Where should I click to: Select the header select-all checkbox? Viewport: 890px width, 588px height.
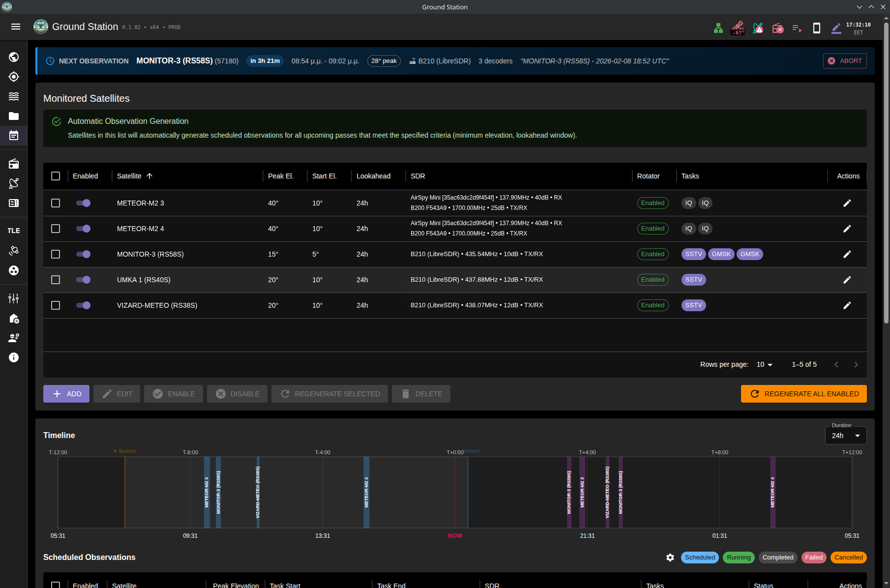tap(55, 176)
